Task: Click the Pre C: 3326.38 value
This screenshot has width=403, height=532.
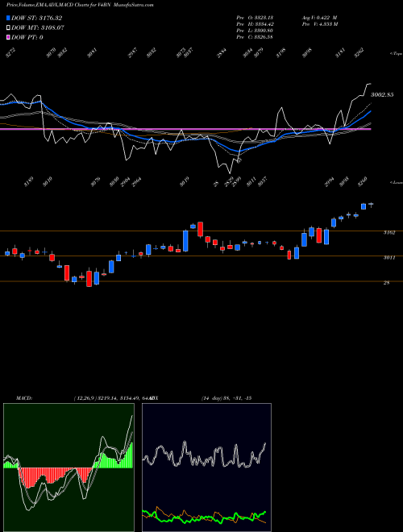Action: (255, 36)
